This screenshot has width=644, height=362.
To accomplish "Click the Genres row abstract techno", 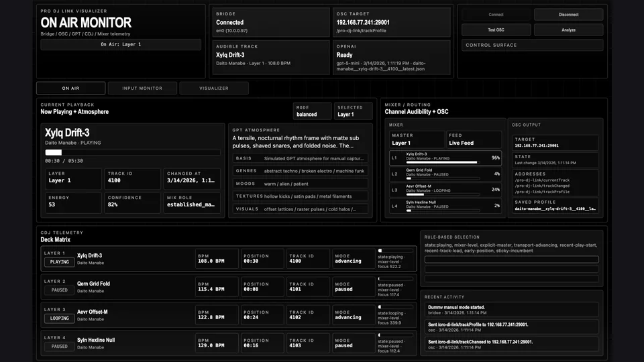I will (x=301, y=171).
